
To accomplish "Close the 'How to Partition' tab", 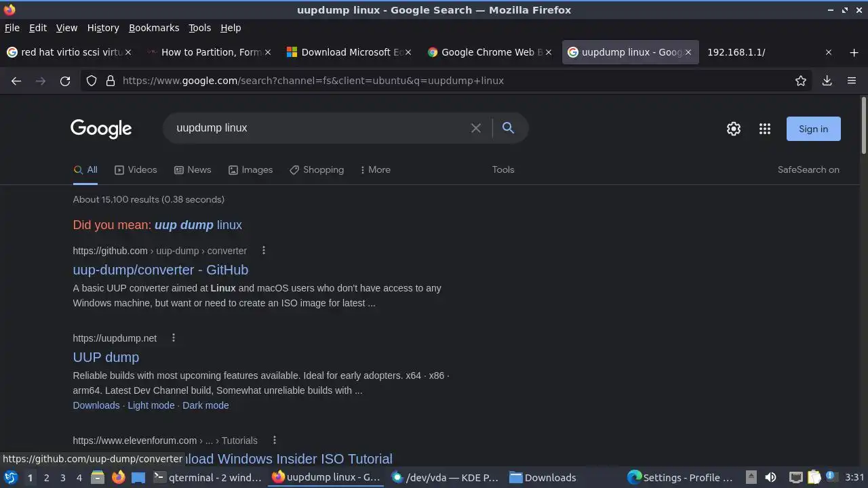I will [x=268, y=52].
